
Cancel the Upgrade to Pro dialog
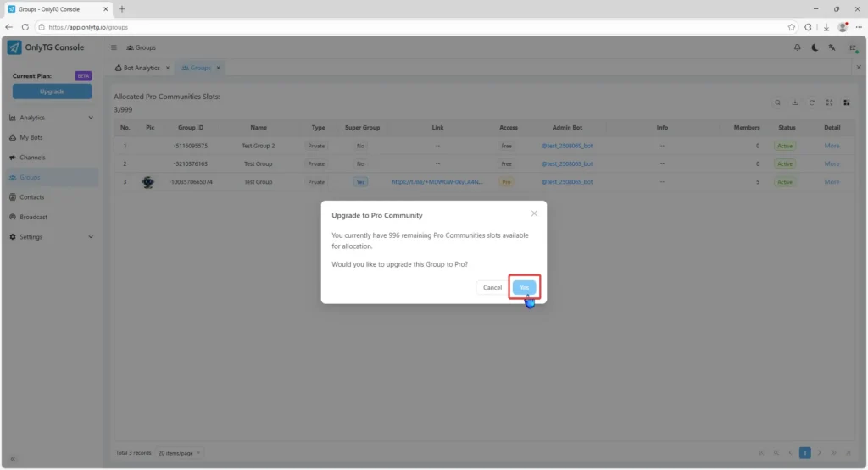(x=492, y=287)
